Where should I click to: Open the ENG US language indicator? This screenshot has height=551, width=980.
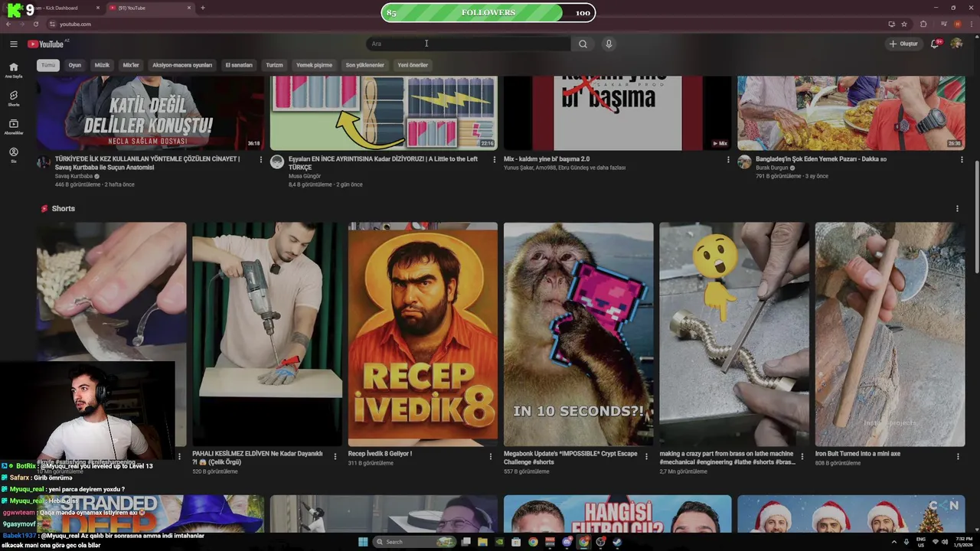pyautogui.click(x=921, y=542)
